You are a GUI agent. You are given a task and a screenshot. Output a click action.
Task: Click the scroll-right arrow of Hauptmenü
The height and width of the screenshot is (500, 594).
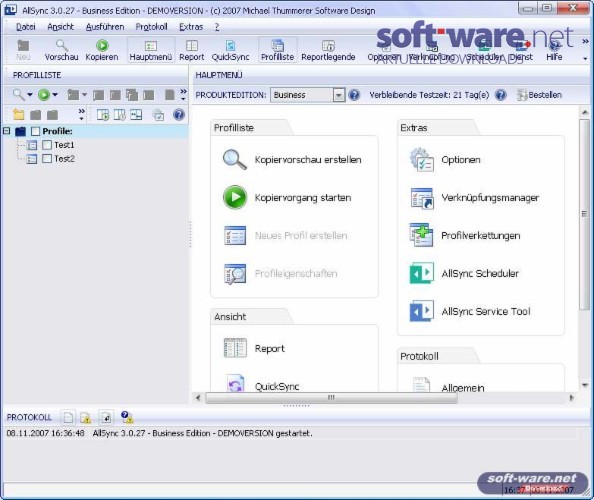click(572, 398)
